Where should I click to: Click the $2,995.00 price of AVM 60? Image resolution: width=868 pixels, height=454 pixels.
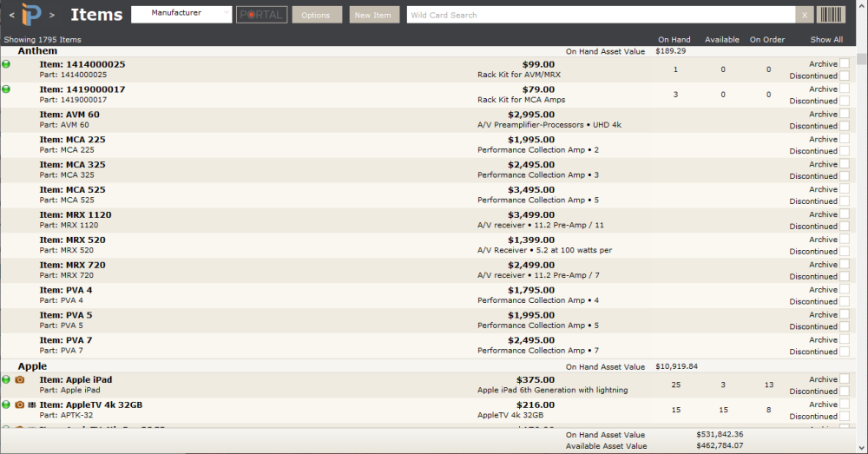pos(531,115)
